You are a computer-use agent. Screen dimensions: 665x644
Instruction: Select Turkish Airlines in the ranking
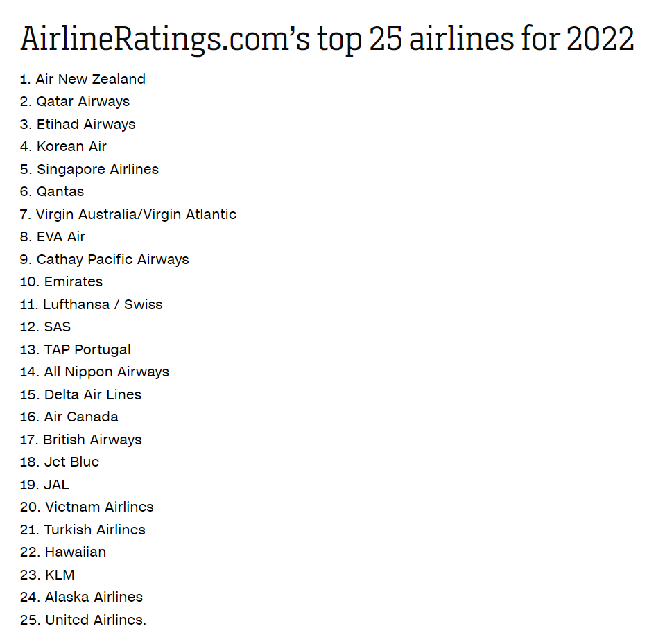tap(83, 530)
